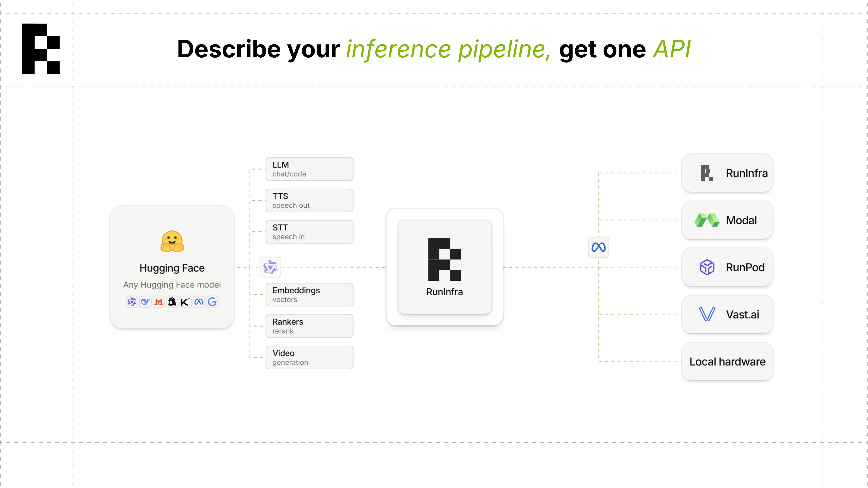Select the LLM chat/code card
This screenshot has width=868, height=488.
tap(309, 169)
